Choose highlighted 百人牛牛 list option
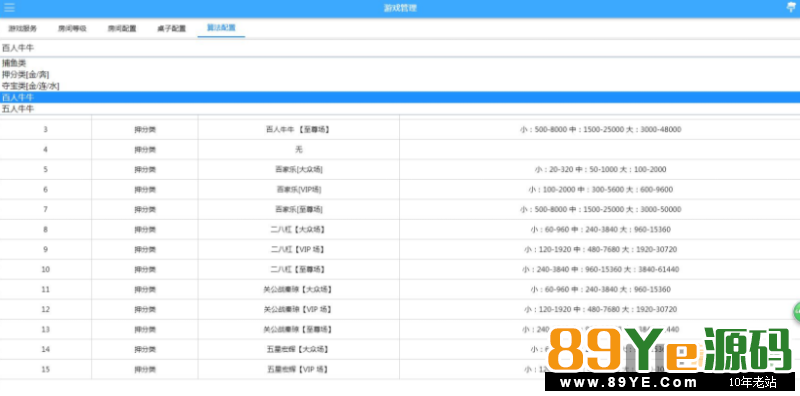This screenshot has width=800, height=396. click(400, 97)
